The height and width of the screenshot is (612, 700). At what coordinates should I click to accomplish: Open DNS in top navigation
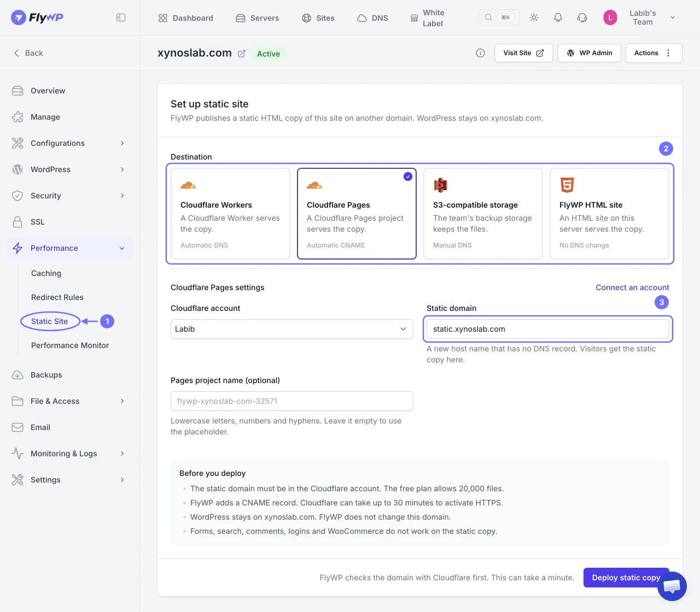pos(372,18)
